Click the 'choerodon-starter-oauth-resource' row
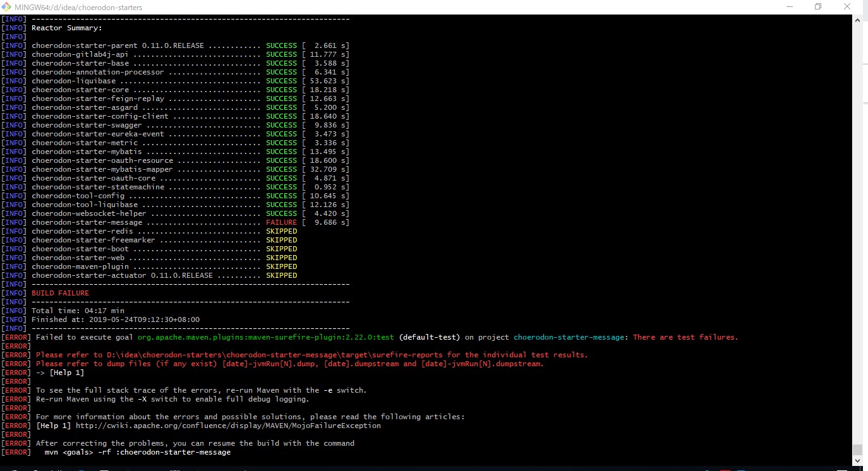This screenshot has height=471, width=868. (x=175, y=160)
